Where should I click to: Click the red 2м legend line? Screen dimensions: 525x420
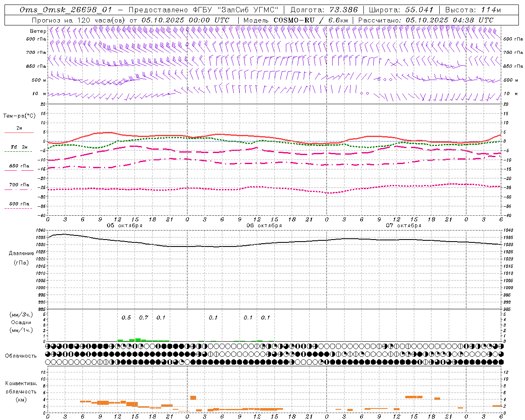coord(19,132)
